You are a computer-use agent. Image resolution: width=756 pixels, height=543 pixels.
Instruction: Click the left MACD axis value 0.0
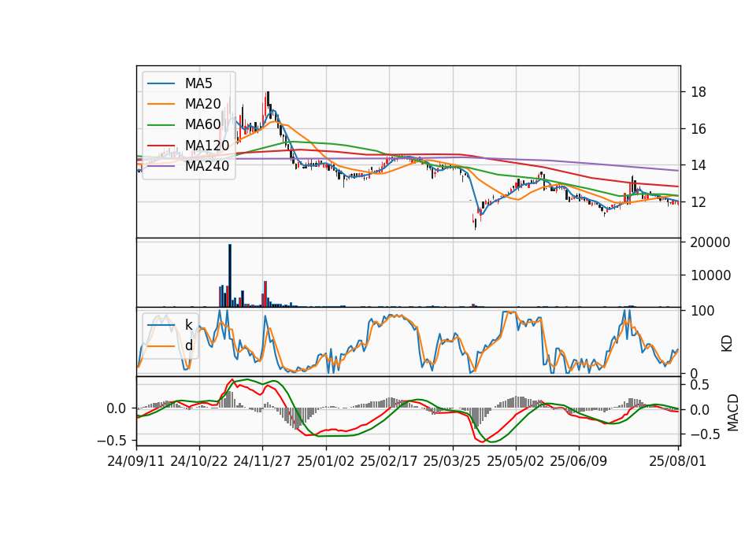coord(117,408)
